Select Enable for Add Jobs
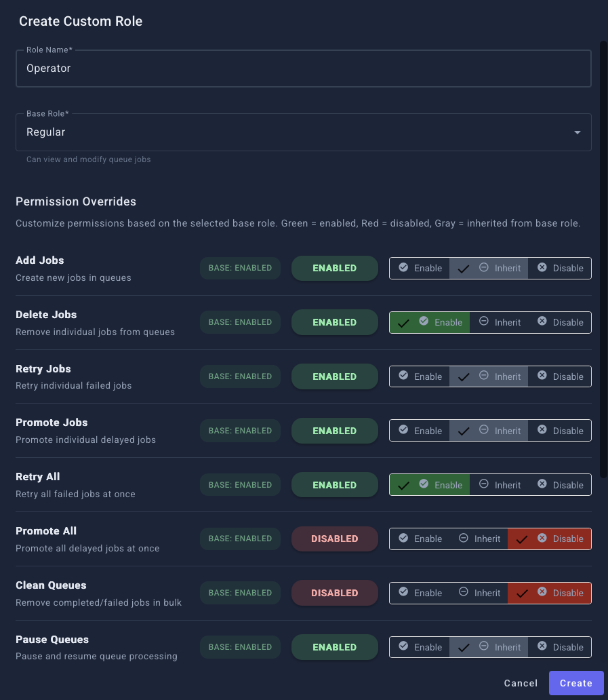This screenshot has height=700, width=608. coord(420,269)
